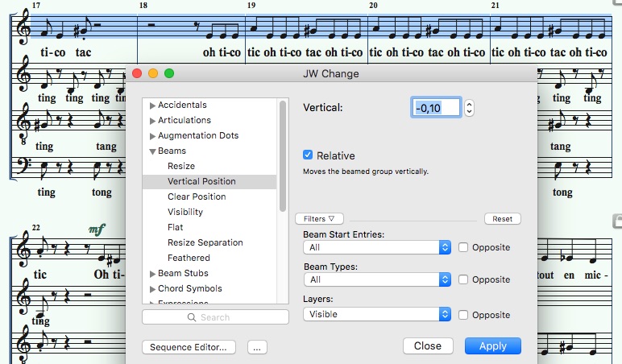This screenshot has width=622, height=364.
Task: Choose Resize Separation in the list
Action: point(205,243)
